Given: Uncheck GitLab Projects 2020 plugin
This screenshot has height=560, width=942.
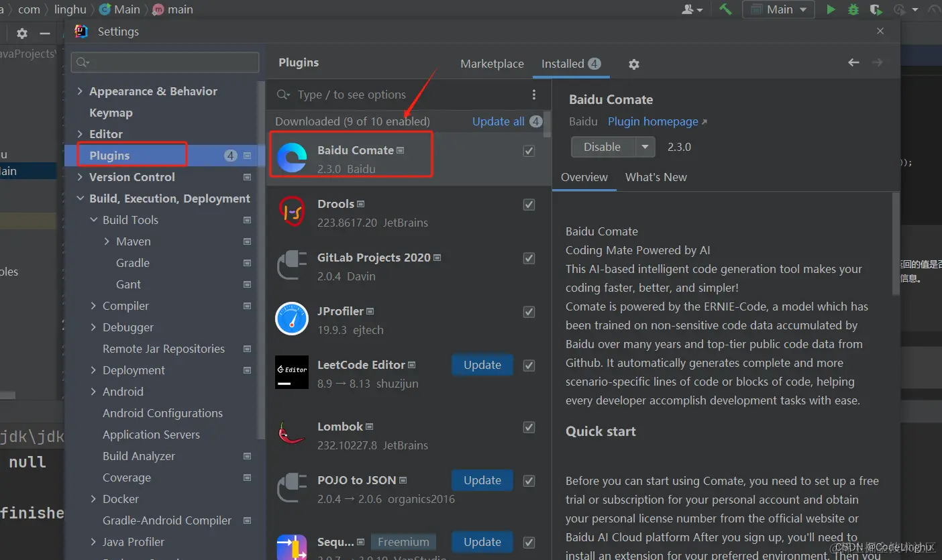Looking at the screenshot, I should pos(529,258).
